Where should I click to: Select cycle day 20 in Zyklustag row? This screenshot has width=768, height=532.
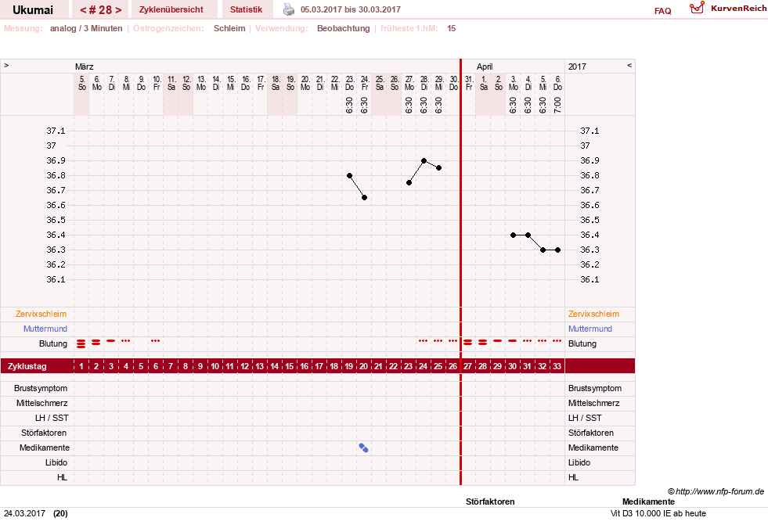(363, 366)
